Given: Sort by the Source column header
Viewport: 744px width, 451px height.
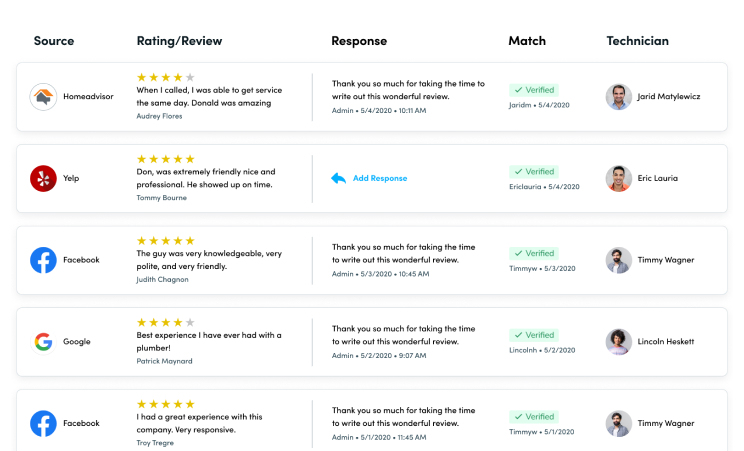Looking at the screenshot, I should (x=54, y=41).
